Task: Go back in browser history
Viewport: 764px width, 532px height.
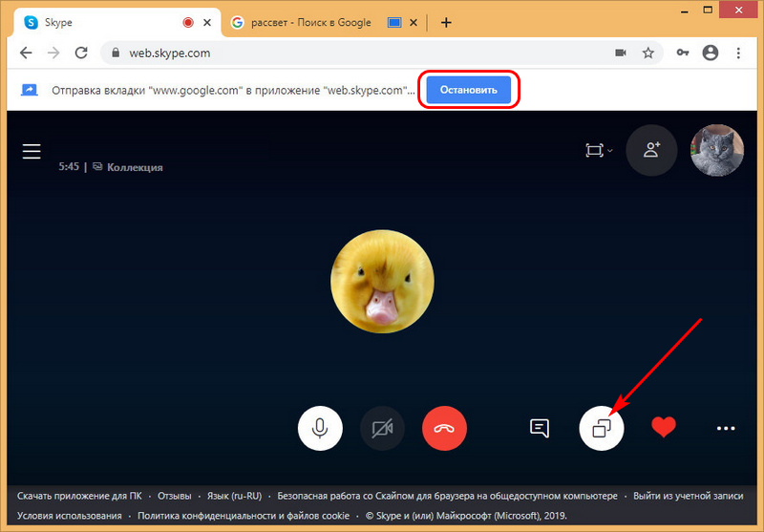Action: click(26, 53)
